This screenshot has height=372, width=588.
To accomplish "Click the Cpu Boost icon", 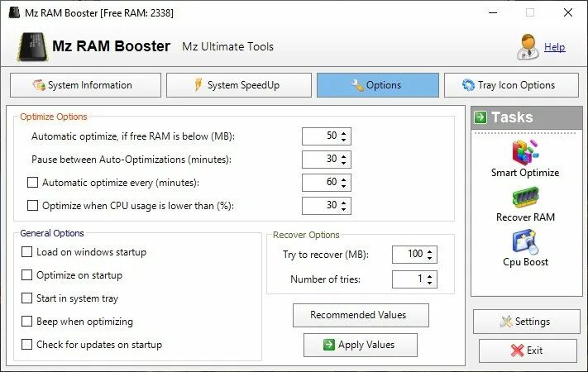I will 525,242.
